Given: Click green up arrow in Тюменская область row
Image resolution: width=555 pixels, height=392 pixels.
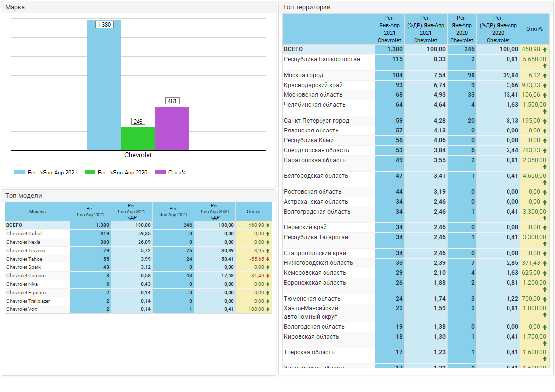Looking at the screenshot, I should [x=545, y=299].
